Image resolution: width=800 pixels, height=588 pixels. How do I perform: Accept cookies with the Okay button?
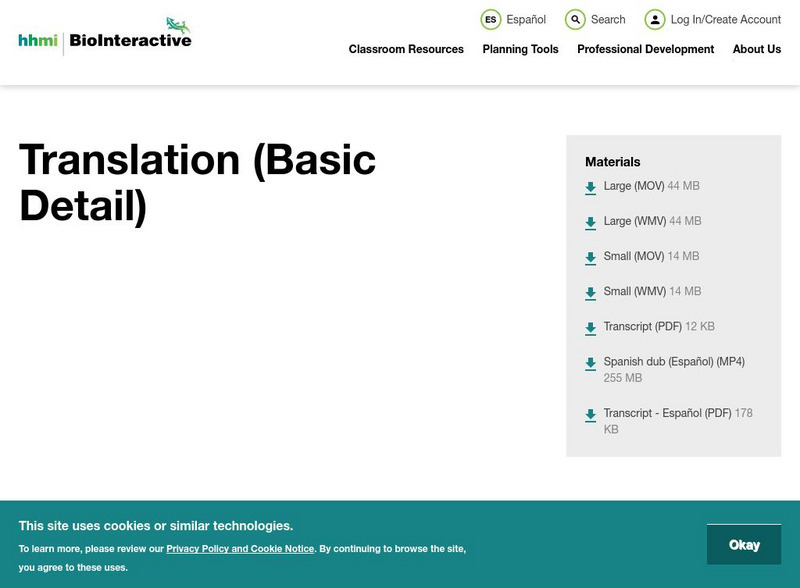click(x=745, y=544)
